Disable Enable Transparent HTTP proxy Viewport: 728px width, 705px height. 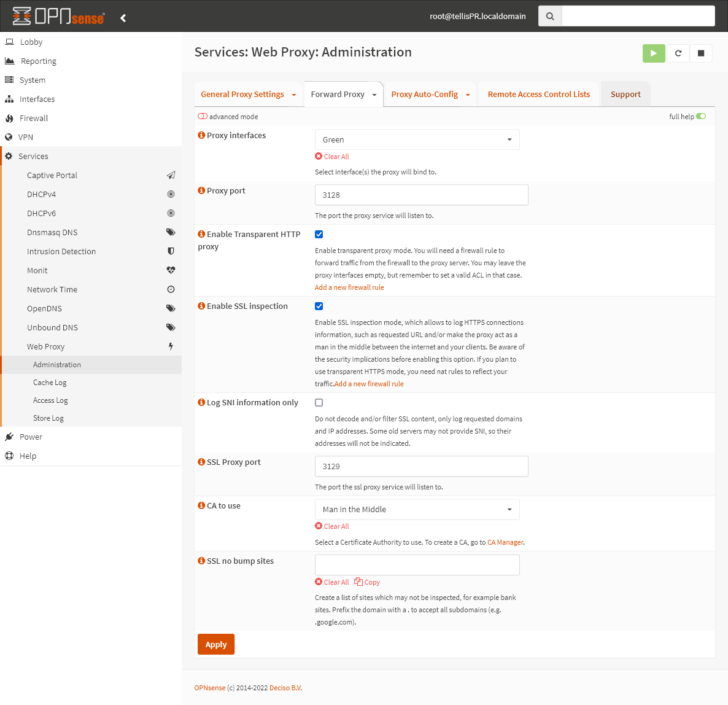319,234
